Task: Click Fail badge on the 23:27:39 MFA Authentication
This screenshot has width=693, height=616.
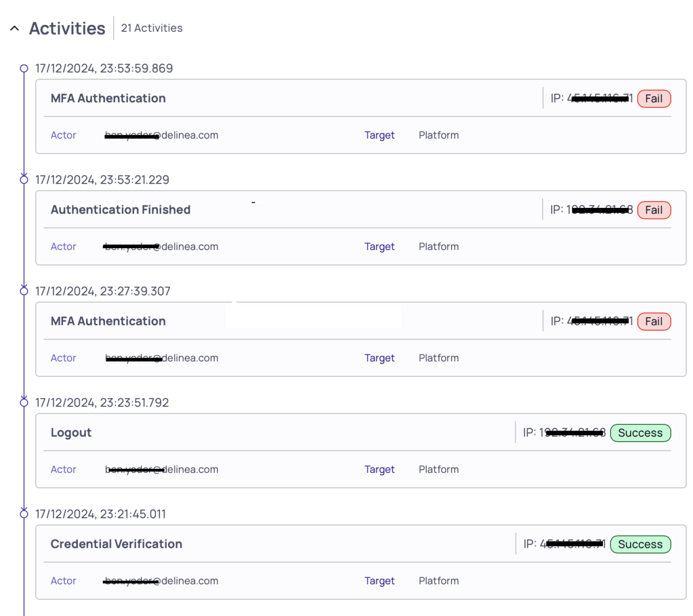Action: (654, 322)
